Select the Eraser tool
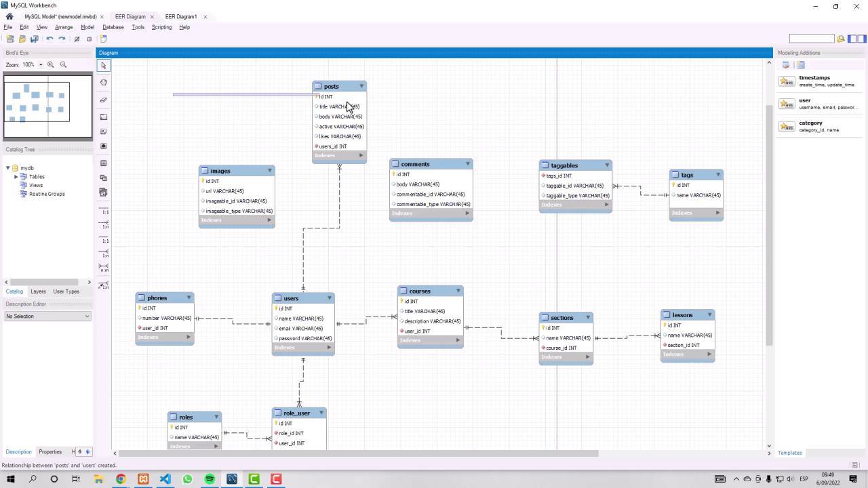The width and height of the screenshot is (868, 488). [103, 100]
